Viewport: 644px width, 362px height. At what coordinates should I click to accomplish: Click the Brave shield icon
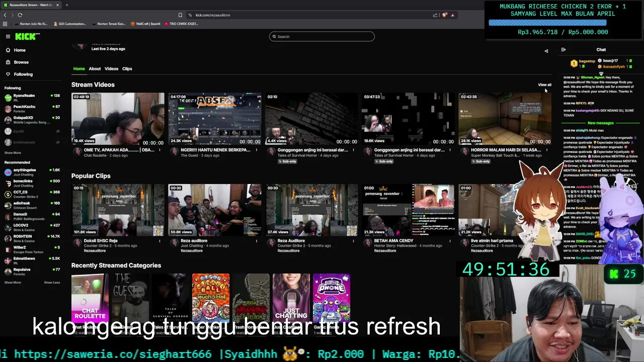(444, 15)
